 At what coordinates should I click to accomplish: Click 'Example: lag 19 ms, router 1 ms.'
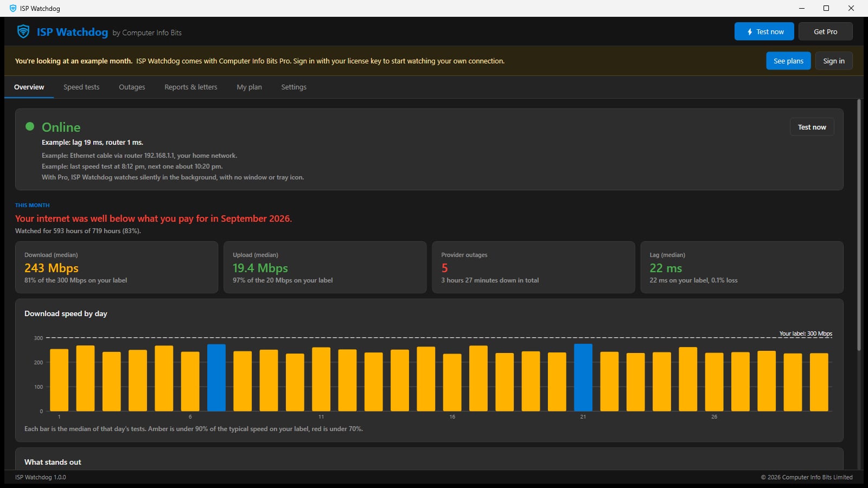tap(92, 143)
